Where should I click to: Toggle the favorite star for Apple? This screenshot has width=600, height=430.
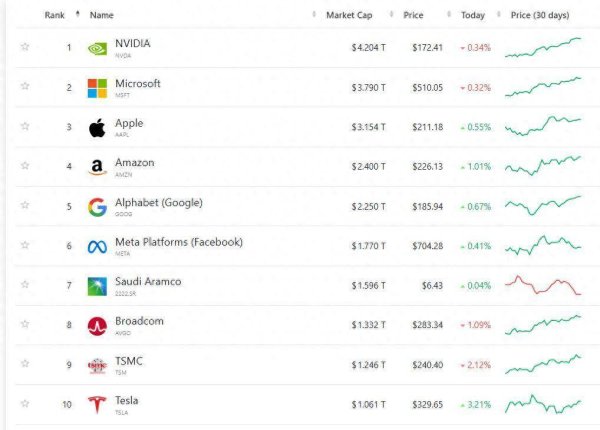pos(25,126)
